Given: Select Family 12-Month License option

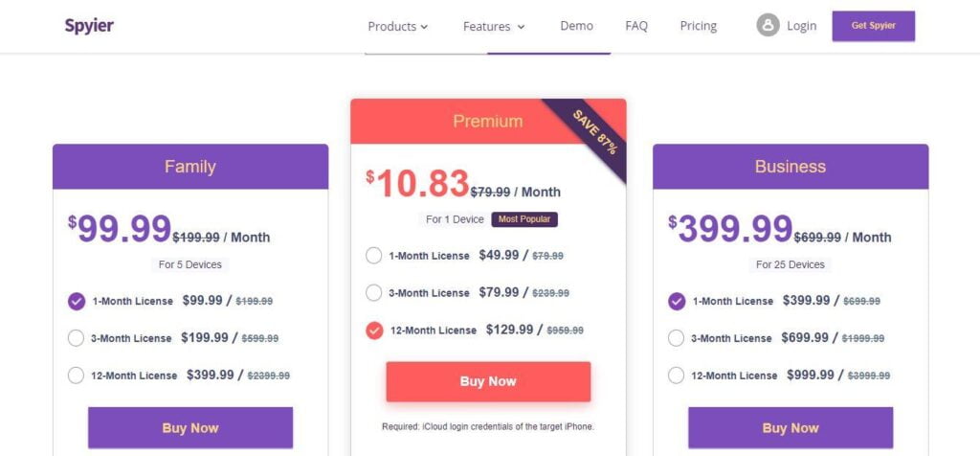Looking at the screenshot, I should tap(76, 376).
